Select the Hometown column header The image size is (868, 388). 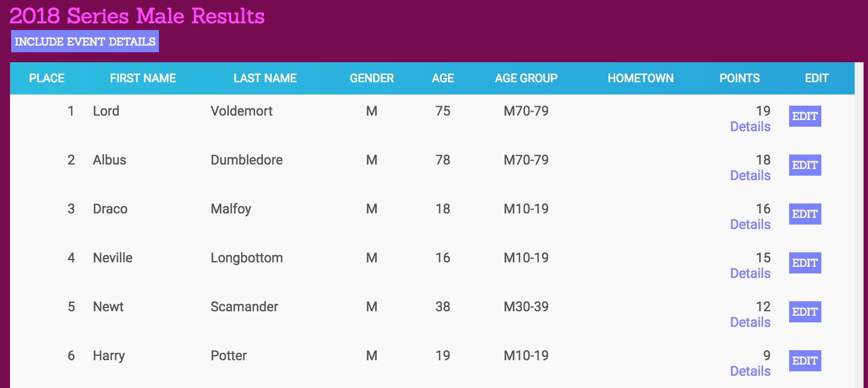(641, 78)
